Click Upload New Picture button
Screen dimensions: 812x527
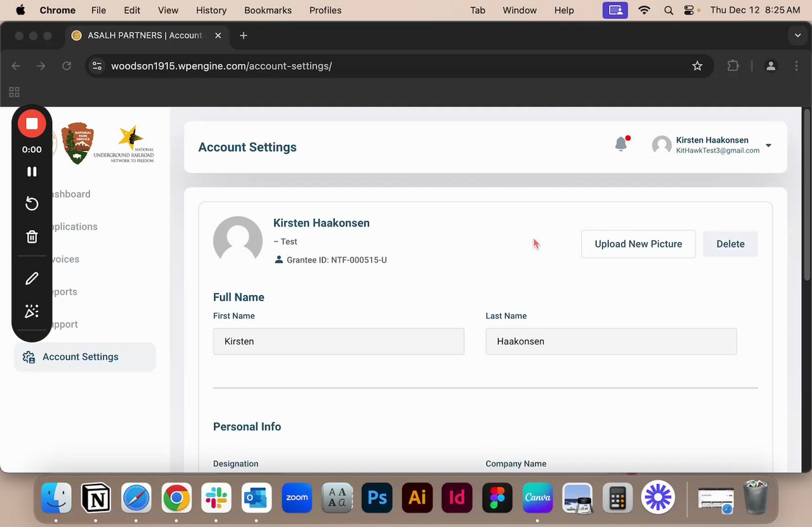coord(638,244)
